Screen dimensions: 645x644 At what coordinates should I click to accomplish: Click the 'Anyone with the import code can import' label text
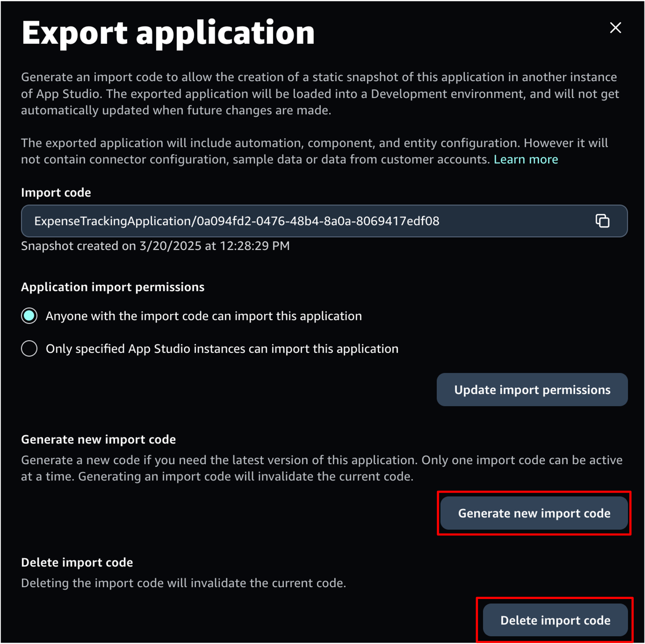[x=204, y=316]
